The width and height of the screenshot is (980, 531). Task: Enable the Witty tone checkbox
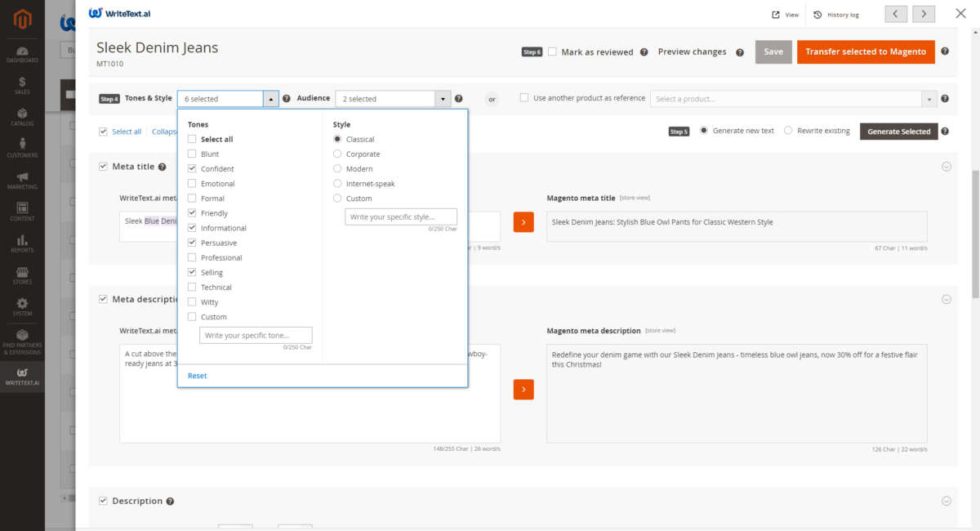[x=192, y=302]
